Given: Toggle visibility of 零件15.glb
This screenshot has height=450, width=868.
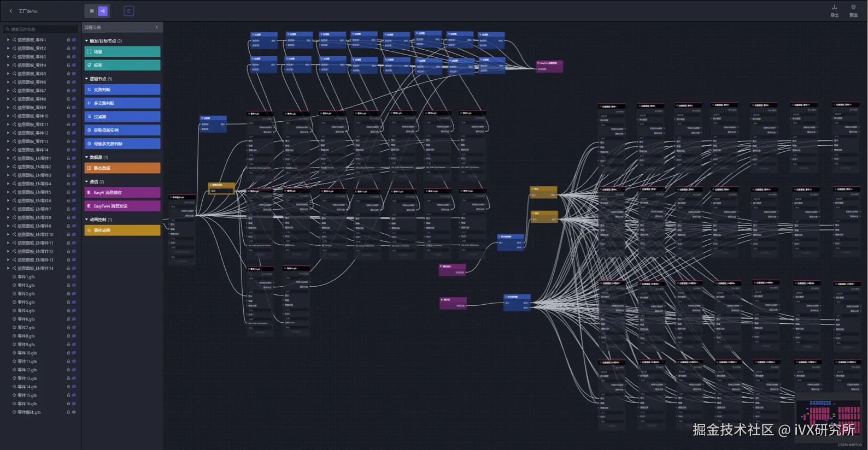Looking at the screenshot, I should [x=74, y=395].
